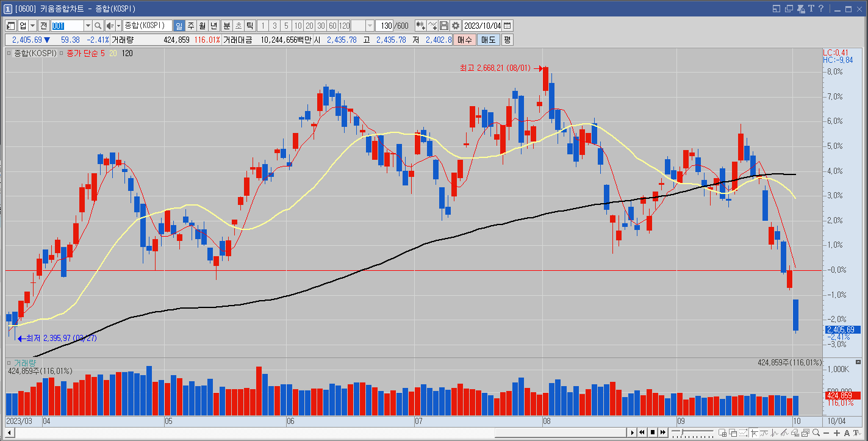
Task: Click the 매도 sell button
Action: coord(488,40)
